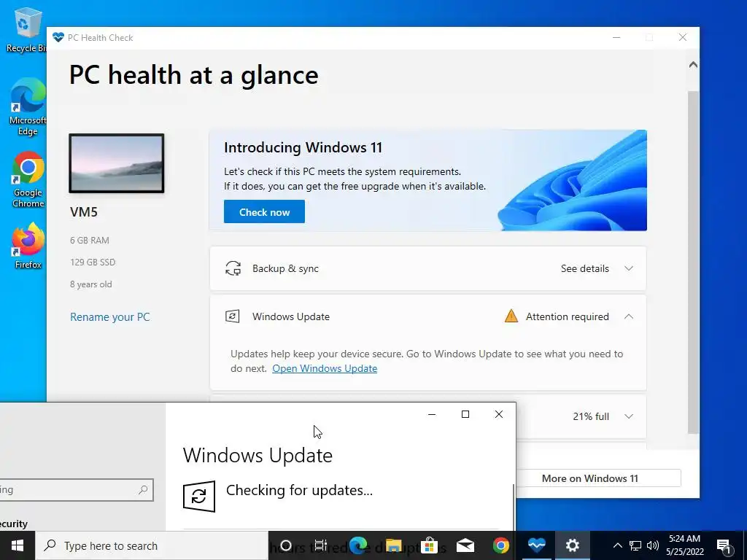Launch Chrome from the taskbar
Image resolution: width=747 pixels, height=560 pixels.
click(x=500, y=545)
